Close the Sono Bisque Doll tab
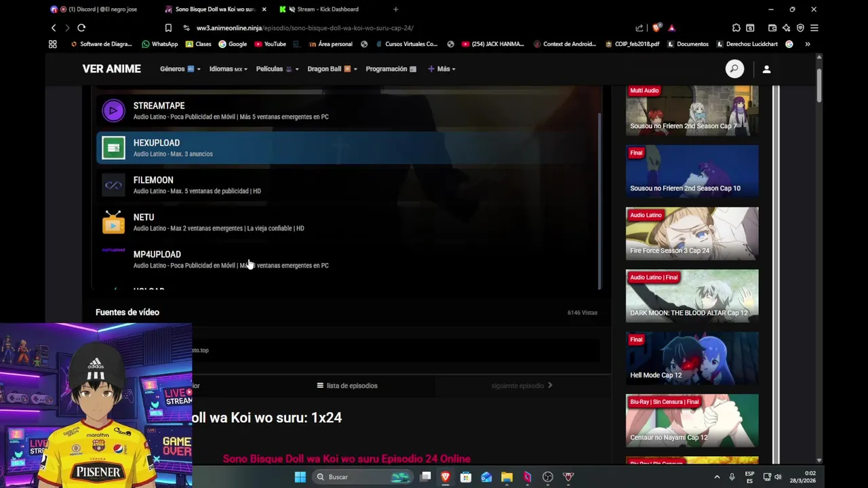Viewport: 868px width, 488px height. click(x=264, y=9)
